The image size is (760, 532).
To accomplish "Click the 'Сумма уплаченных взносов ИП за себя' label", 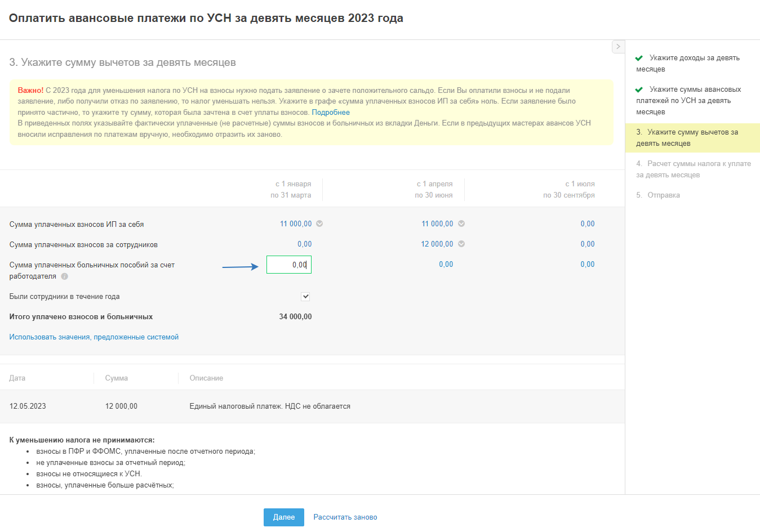I will [x=77, y=225].
